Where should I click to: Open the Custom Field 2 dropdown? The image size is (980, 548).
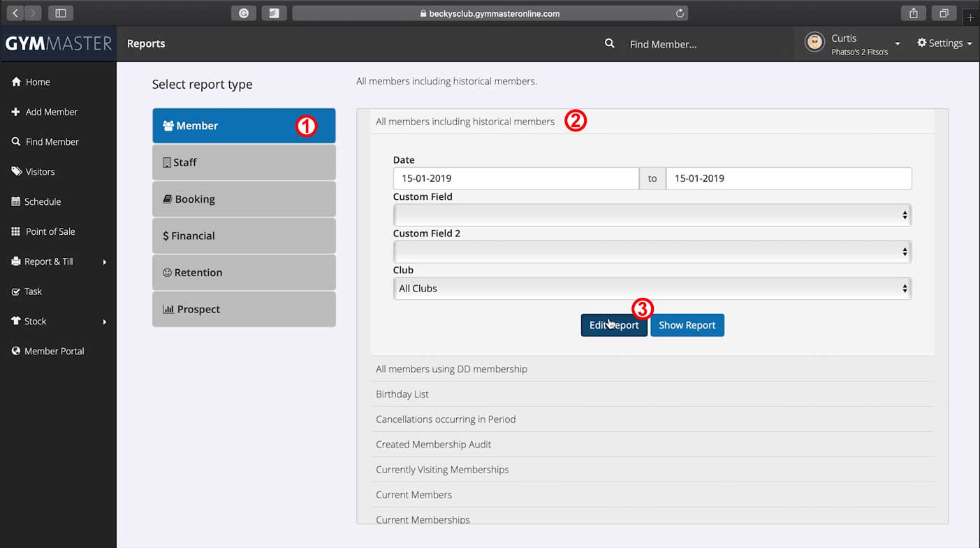pos(652,252)
